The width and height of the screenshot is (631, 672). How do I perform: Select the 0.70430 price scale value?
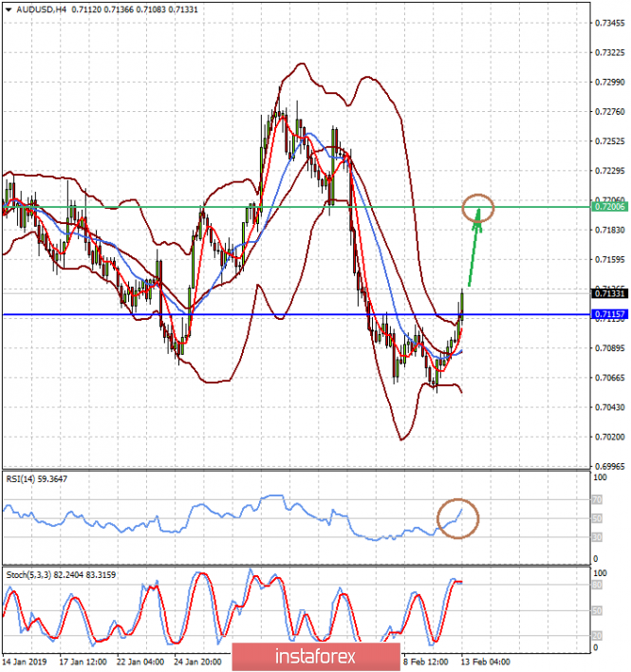click(x=610, y=407)
